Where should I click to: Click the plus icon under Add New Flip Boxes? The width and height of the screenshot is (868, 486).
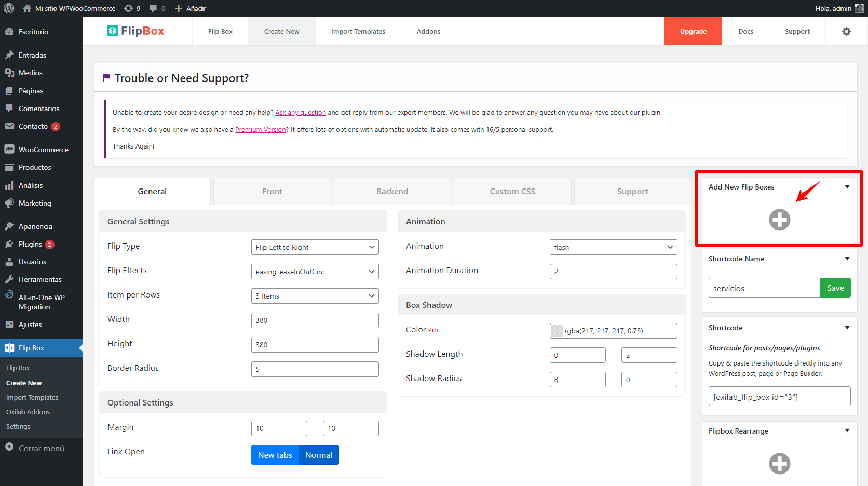tap(779, 220)
